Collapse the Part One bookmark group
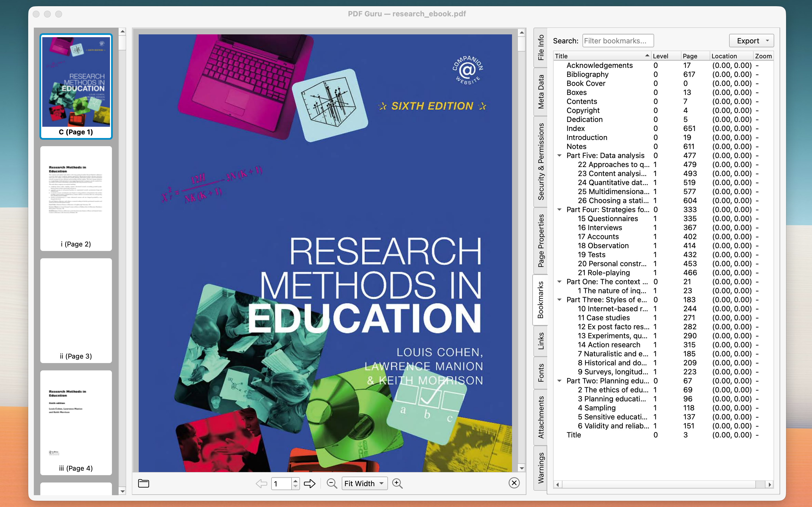The image size is (812, 507). pyautogui.click(x=559, y=282)
